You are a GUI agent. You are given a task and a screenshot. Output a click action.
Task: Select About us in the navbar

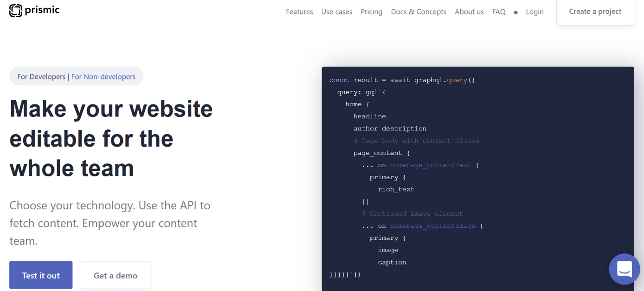click(469, 12)
